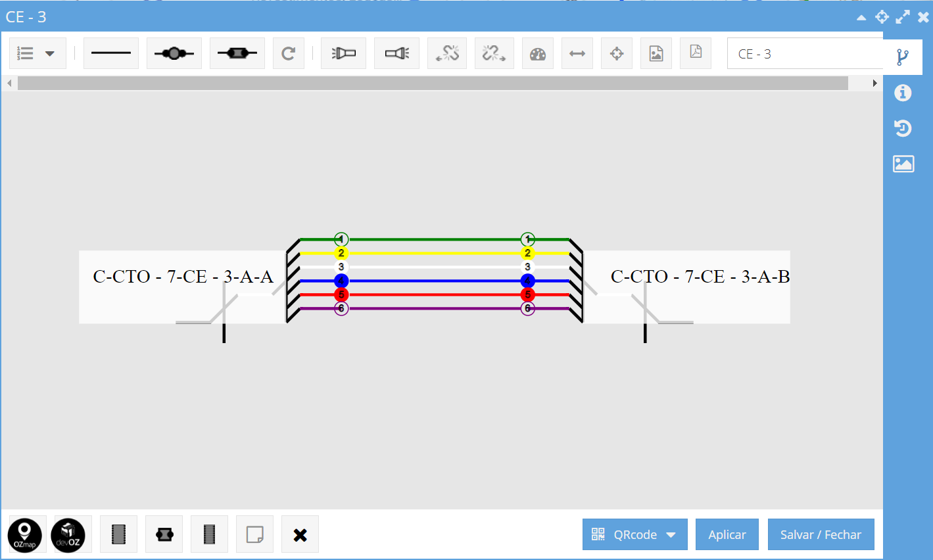Click the first broken link disconnect icon
This screenshot has height=560, width=933.
pyautogui.click(x=447, y=54)
